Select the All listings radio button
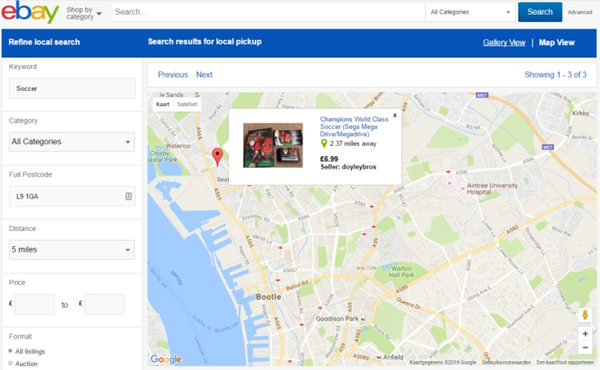The width and height of the screenshot is (600, 370). pyautogui.click(x=10, y=351)
